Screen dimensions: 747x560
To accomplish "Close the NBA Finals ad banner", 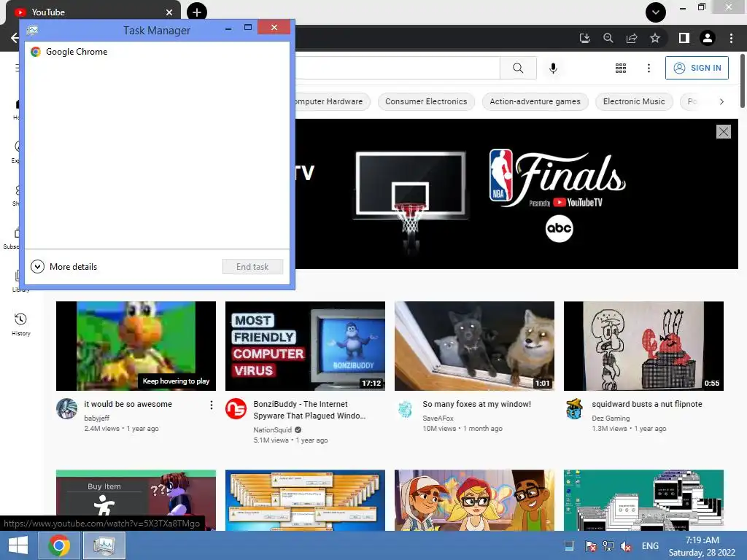I will click(723, 131).
